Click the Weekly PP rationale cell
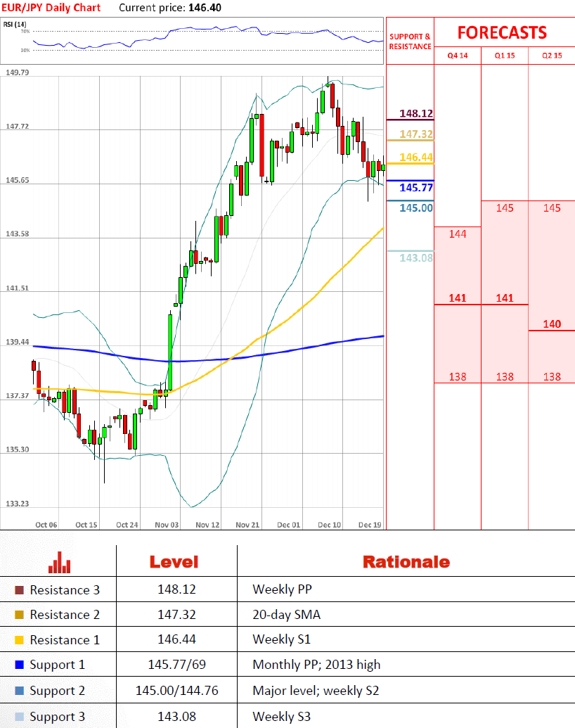This screenshot has width=575, height=728. [282, 589]
